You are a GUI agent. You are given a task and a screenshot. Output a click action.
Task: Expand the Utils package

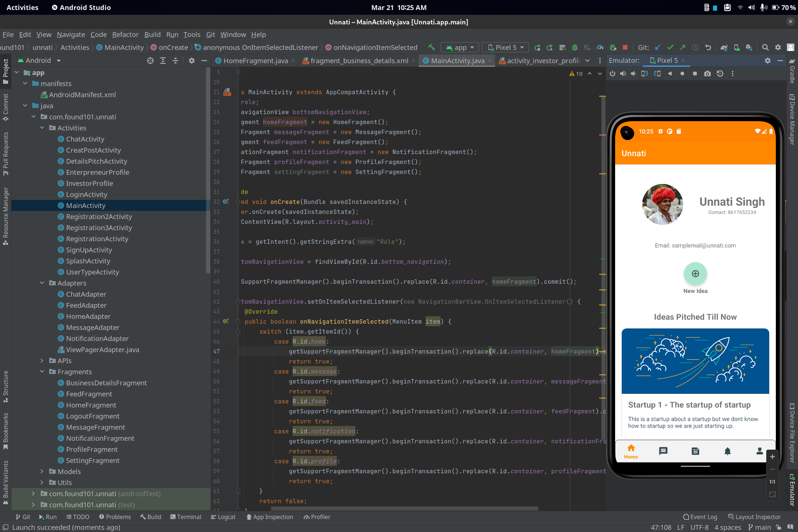coord(42,482)
